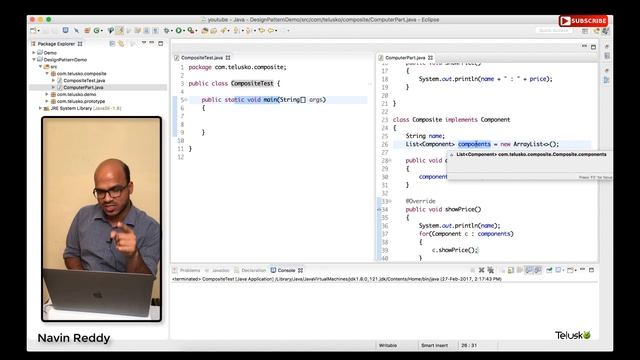The height and width of the screenshot is (360, 640).
Task: Expand the JRE System Library node
Action: tap(40, 108)
